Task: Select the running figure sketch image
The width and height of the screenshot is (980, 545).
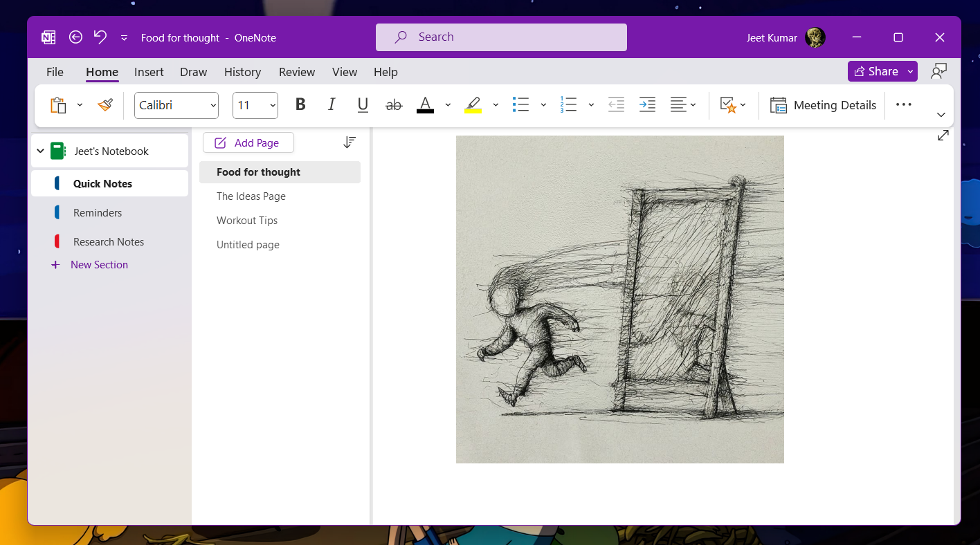Action: [x=620, y=299]
